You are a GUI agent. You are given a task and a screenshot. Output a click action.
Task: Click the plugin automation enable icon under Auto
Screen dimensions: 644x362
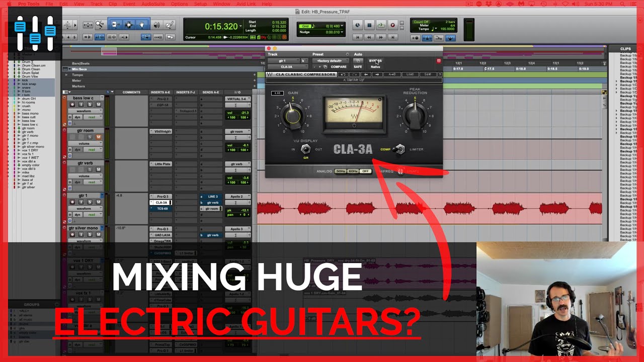[358, 60]
